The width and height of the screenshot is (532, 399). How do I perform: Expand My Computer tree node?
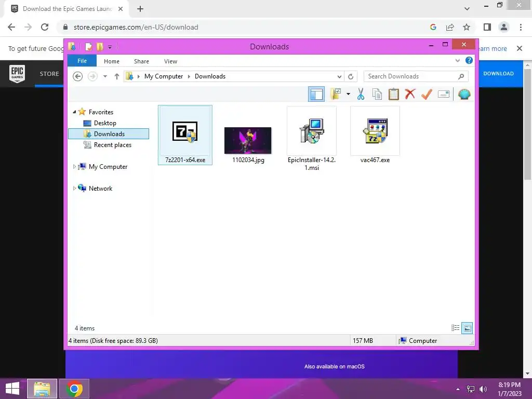coord(74,167)
